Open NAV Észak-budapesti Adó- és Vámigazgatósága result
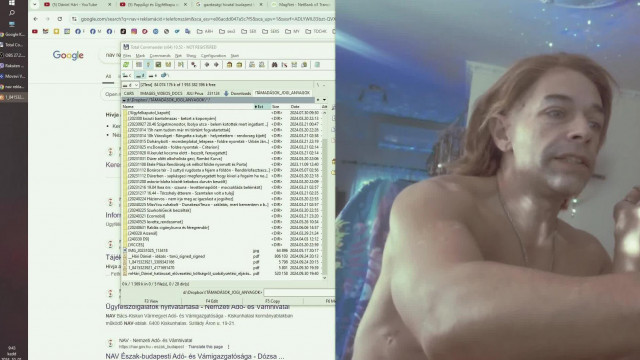The width and height of the screenshot is (640, 360). pos(195,356)
